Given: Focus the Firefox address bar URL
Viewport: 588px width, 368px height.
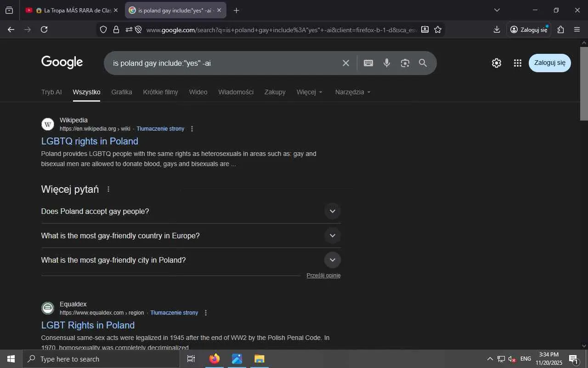Looking at the screenshot, I should tap(282, 30).
